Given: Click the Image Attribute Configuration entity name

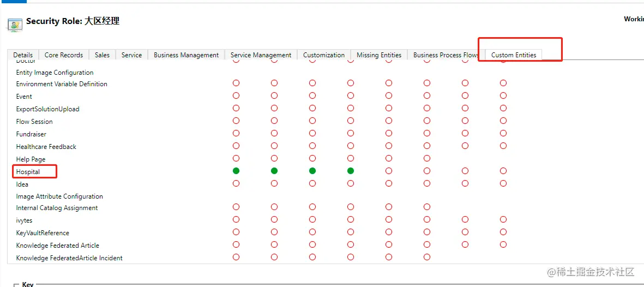Looking at the screenshot, I should [59, 196].
